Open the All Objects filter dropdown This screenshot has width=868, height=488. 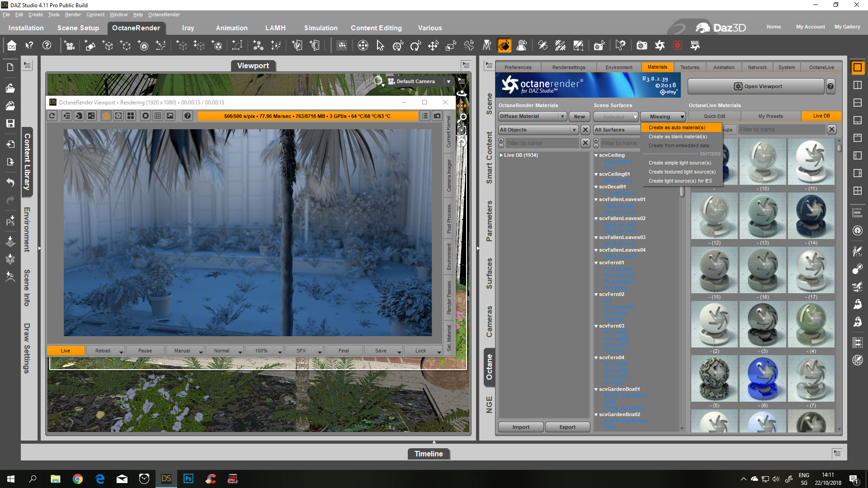538,130
